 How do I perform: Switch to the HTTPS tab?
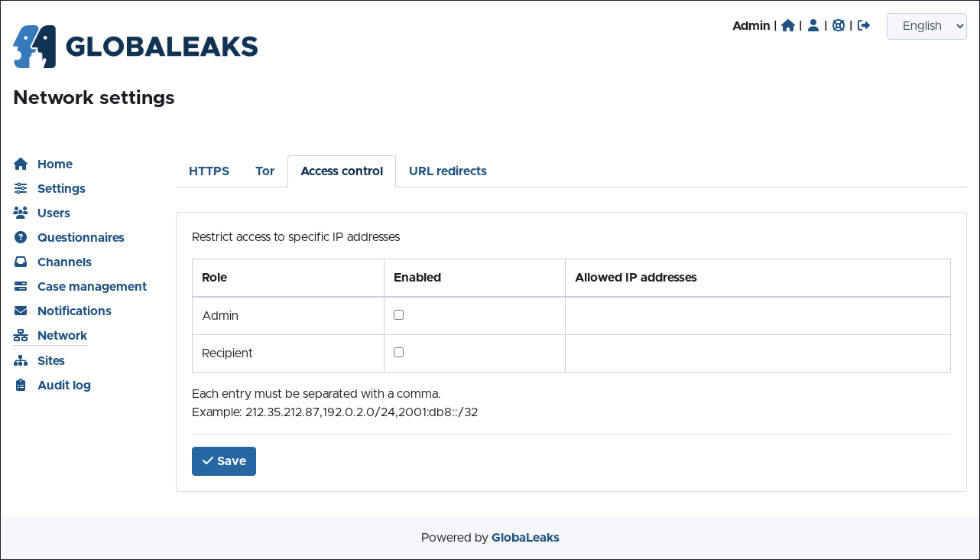click(x=209, y=171)
